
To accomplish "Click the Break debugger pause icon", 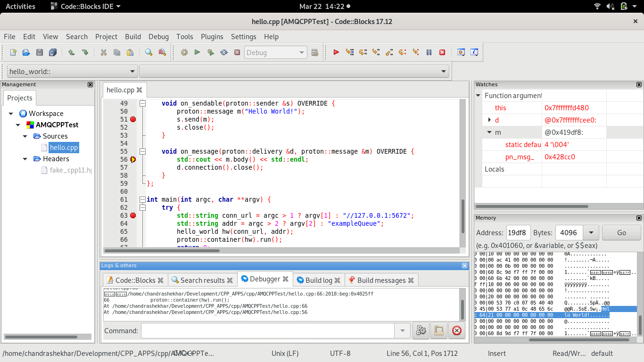I will pos(429,52).
